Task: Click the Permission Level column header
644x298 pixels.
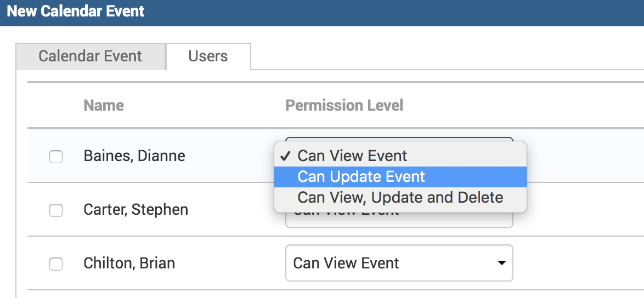Action: tap(344, 105)
